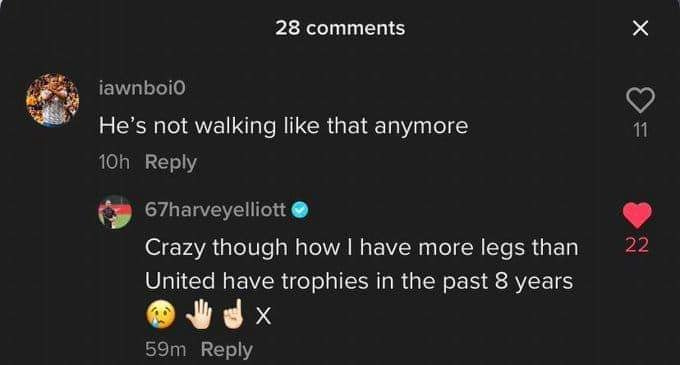Select the 'Crazy though how I have more legs' reply text
The image size is (680, 365).
coord(362,264)
